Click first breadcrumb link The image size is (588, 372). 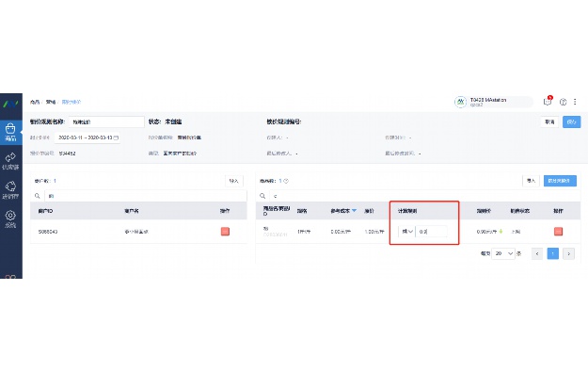(35, 102)
